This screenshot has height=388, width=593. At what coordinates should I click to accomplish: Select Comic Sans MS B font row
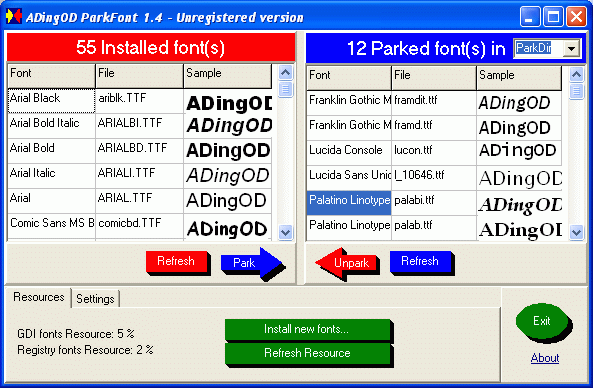[51, 225]
